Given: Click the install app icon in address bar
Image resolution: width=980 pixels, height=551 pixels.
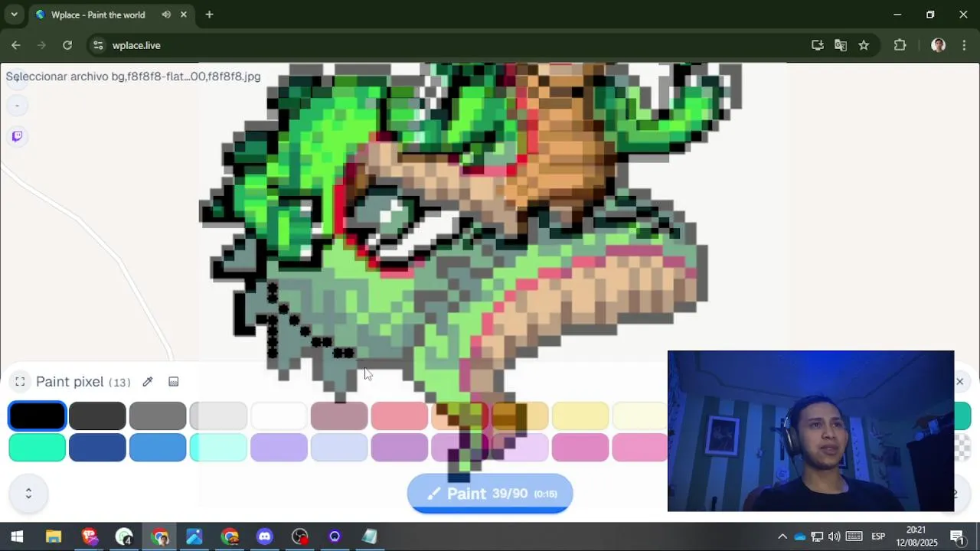Looking at the screenshot, I should 818,45.
